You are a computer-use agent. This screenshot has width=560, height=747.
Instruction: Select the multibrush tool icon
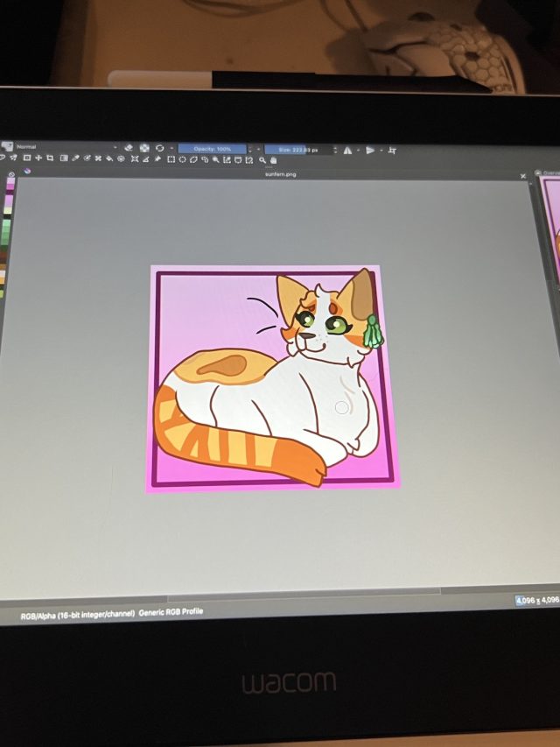pos(14,159)
